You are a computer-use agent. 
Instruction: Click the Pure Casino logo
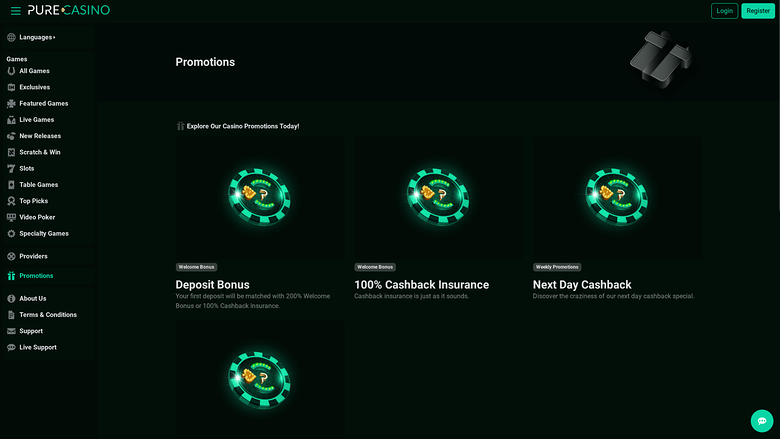click(68, 10)
